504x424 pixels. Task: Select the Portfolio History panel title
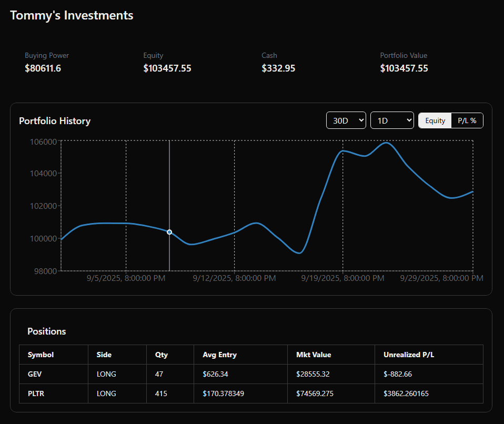click(x=55, y=120)
